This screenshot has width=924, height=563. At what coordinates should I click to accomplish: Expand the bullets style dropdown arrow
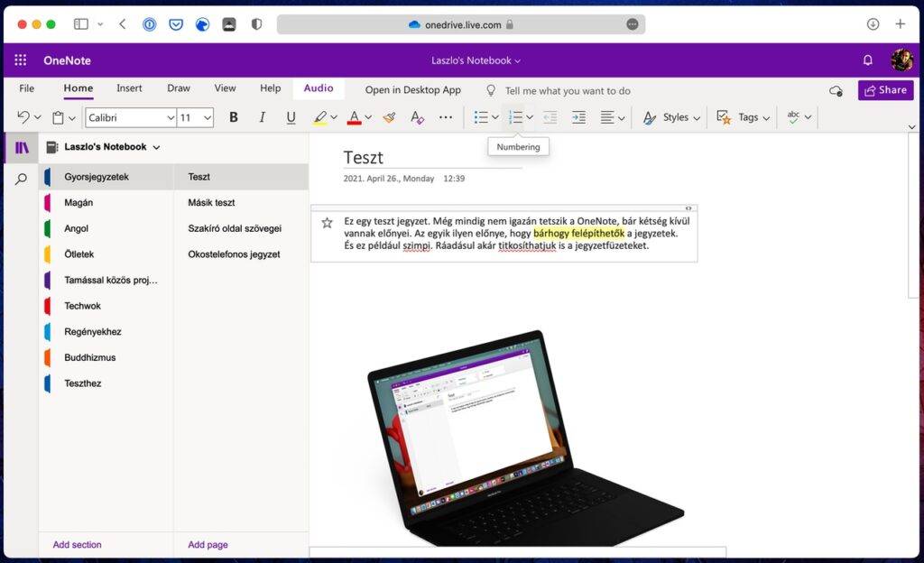coord(495,117)
